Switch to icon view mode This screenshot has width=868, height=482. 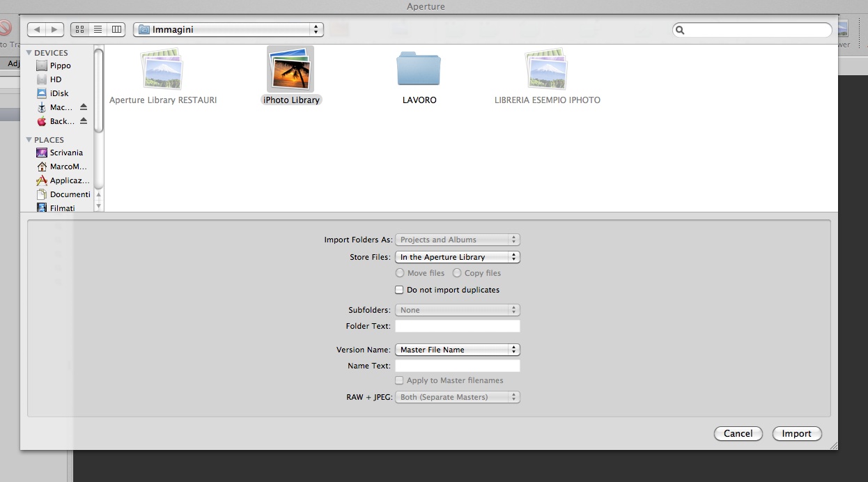click(x=79, y=29)
